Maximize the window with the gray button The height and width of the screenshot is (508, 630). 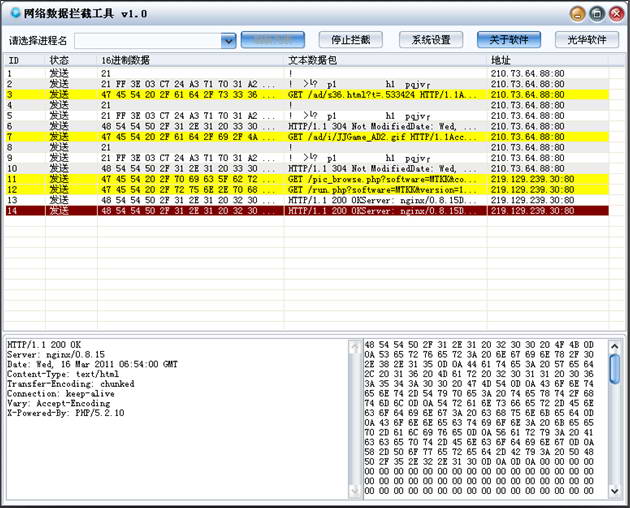pos(597,14)
